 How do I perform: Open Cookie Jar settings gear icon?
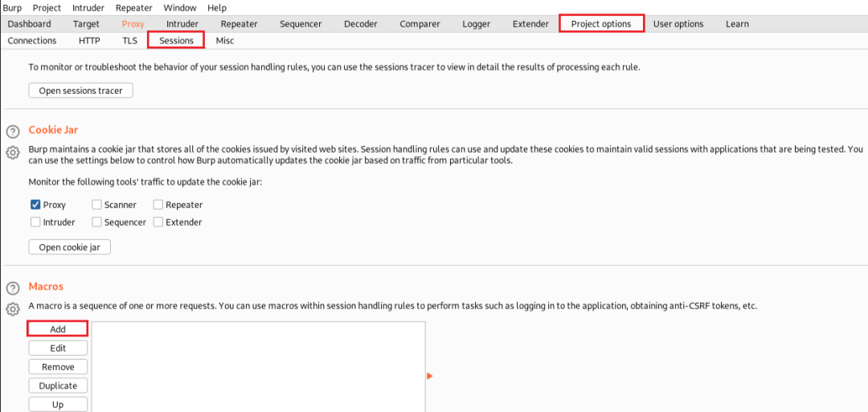(13, 153)
